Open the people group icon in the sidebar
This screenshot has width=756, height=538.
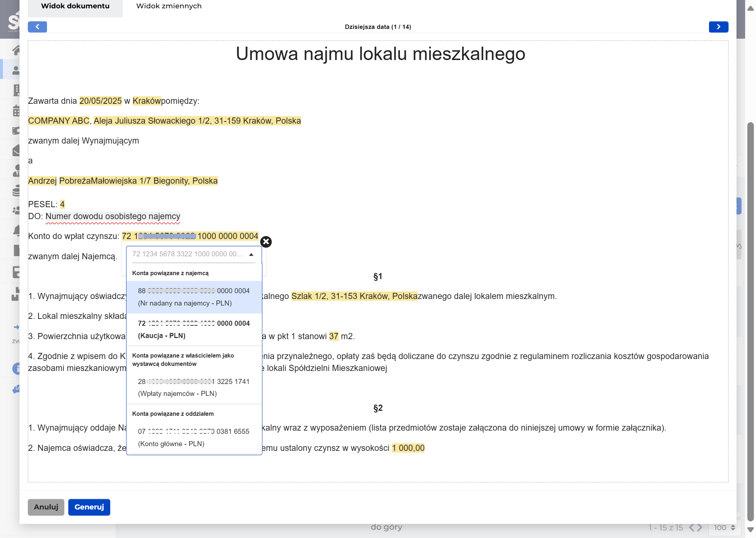click(16, 210)
